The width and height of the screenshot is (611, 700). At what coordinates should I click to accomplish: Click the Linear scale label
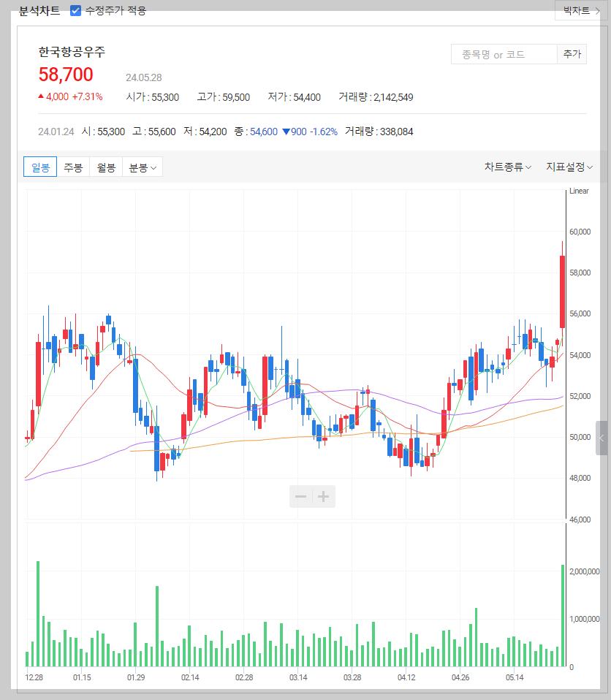pos(579,191)
